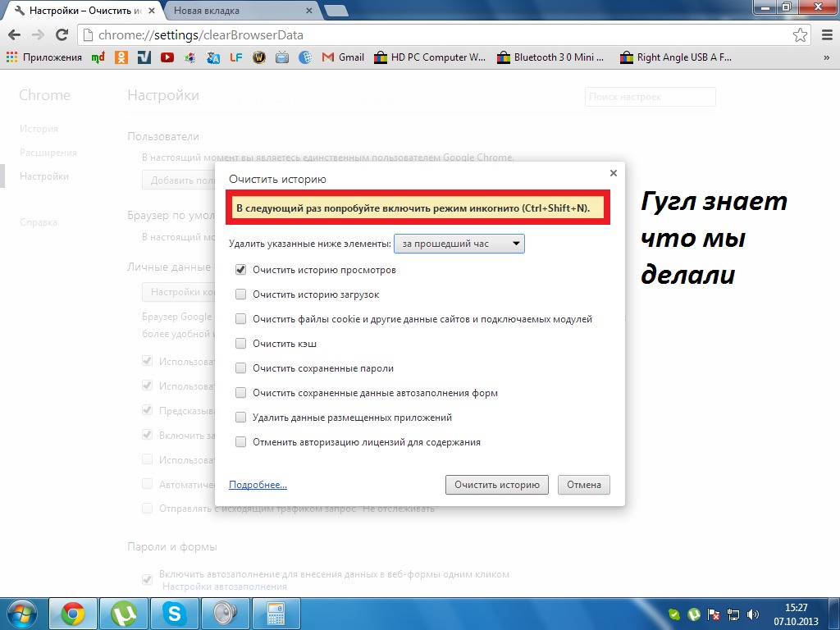Click the Windows Start button

click(x=22, y=614)
